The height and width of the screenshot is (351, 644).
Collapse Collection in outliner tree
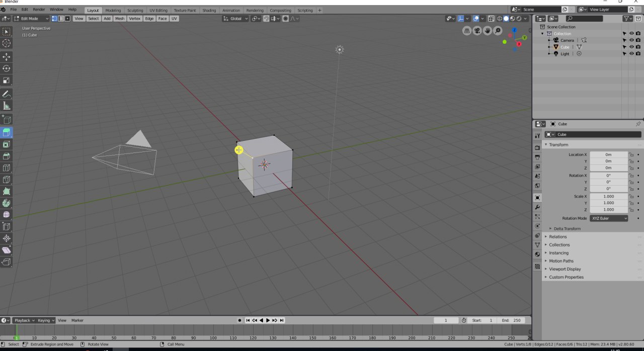click(543, 34)
